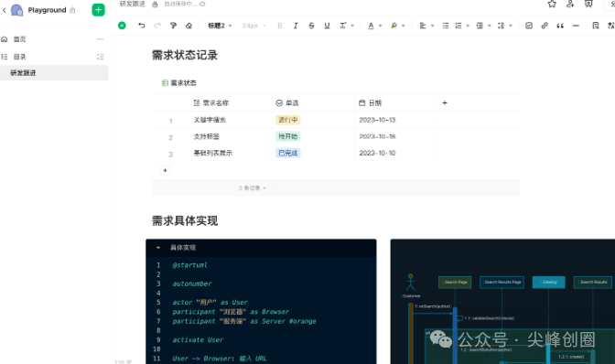Open the 研发跟进 document in sidebar
Viewport: 615px width, 364px height.
click(54, 73)
